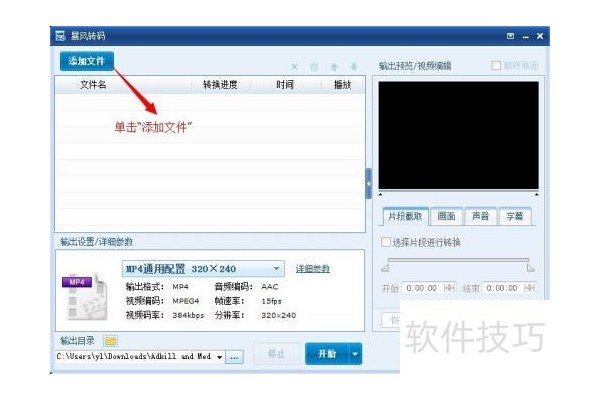Browse output directory with ... button
This screenshot has width=600, height=400.
[235, 357]
